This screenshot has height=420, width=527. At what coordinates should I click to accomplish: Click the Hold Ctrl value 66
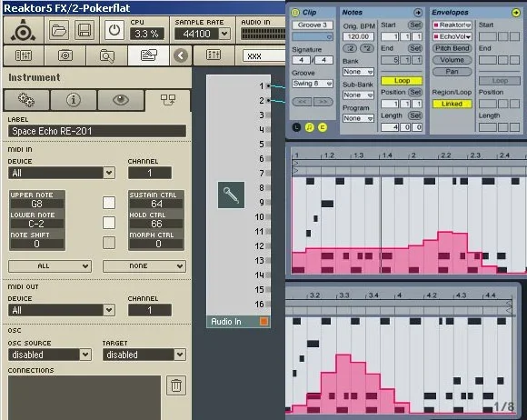[156, 224]
